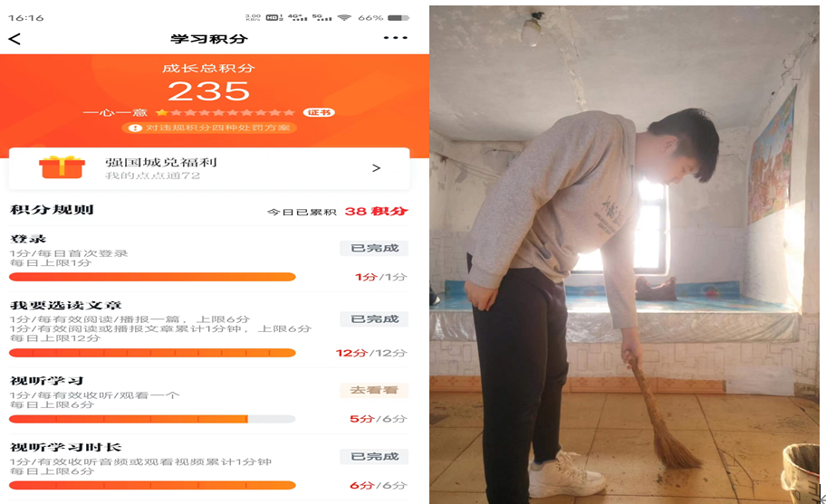Viewport: 826px width, 504px height.
Task: Tap 已完成 for 我要选读文章
Action: 374,319
